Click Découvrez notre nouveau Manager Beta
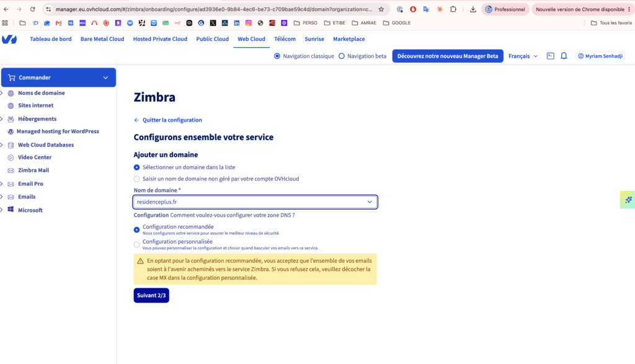 448,56
